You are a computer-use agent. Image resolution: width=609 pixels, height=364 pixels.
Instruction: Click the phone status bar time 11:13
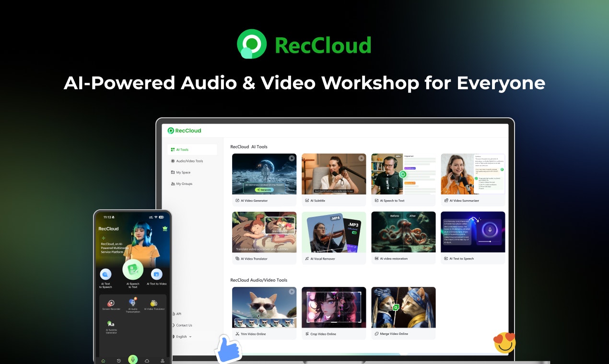108,217
